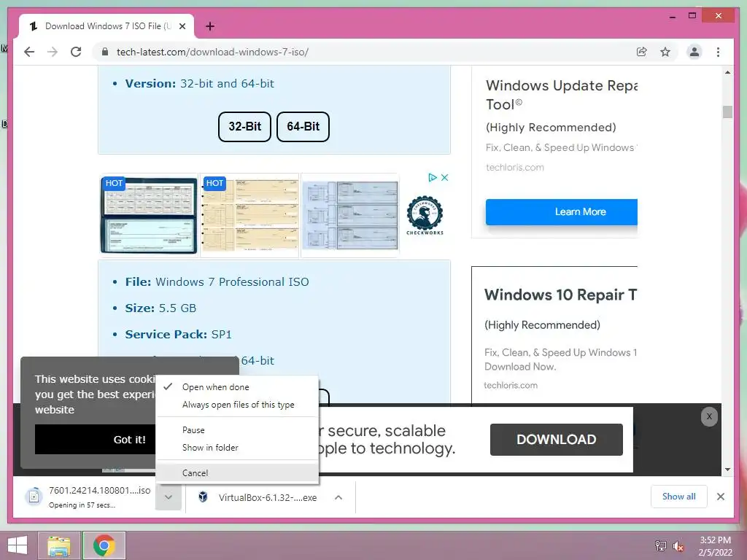Image resolution: width=747 pixels, height=560 pixels.
Task: Choose Show in folder from the menu
Action: coord(237,448)
